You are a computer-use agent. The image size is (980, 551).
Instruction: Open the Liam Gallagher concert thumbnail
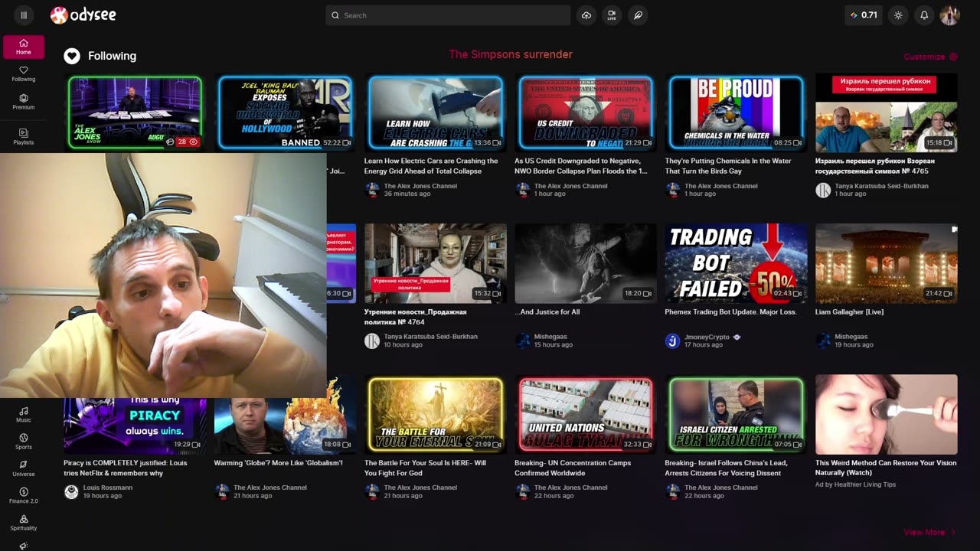pos(887,263)
